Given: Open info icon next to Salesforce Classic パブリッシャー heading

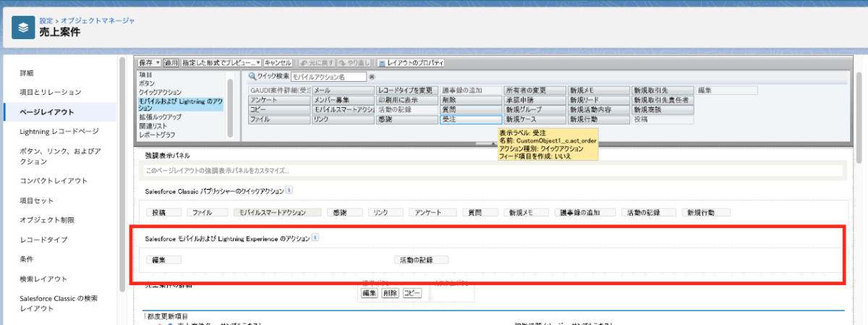Looking at the screenshot, I should point(289,190).
